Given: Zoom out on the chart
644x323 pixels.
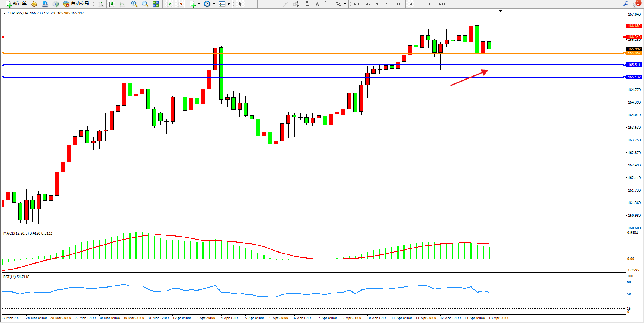Looking at the screenshot, I should tap(145, 4).
